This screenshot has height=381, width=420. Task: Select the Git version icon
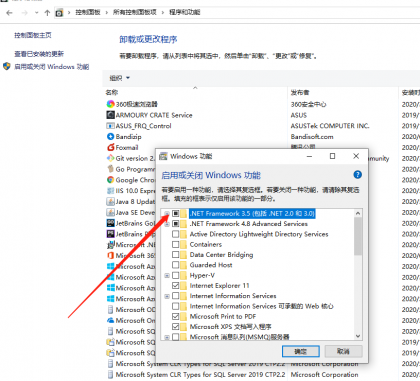(110, 158)
